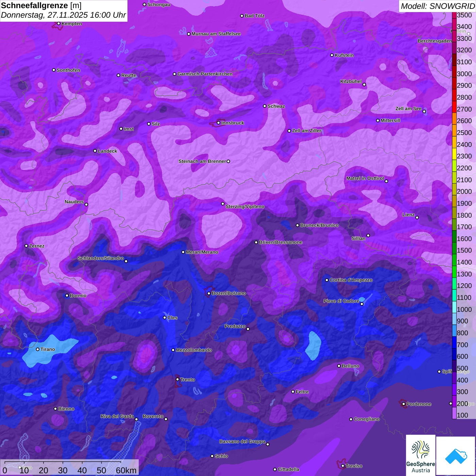
Task: Click the 60km scale bar label
Action: pos(126,471)
